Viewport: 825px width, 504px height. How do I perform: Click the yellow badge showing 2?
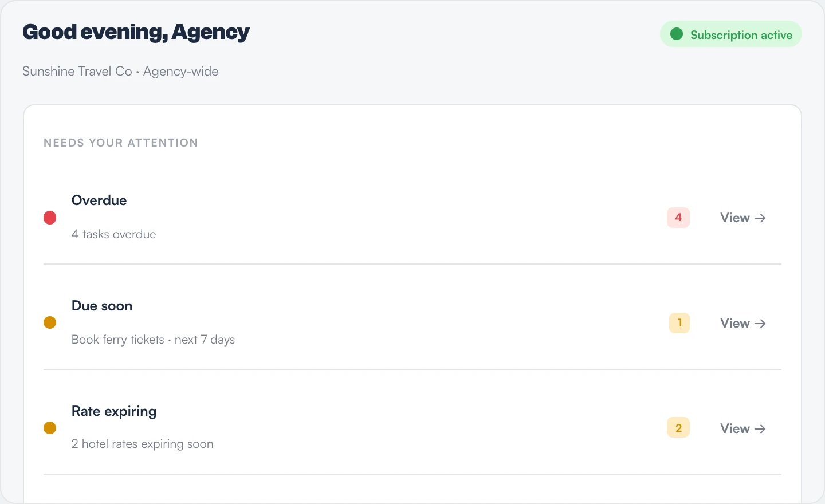coord(678,428)
